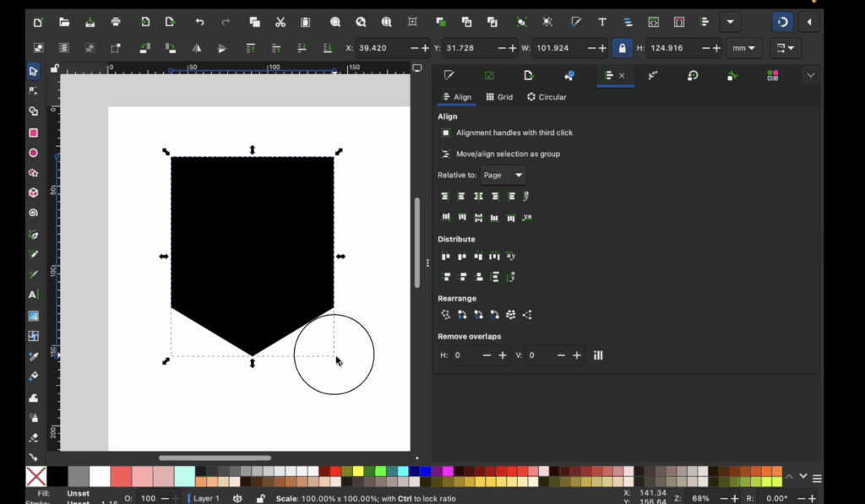The image size is (865, 504).
Task: Select the Text tool in toolbox
Action: (x=33, y=295)
